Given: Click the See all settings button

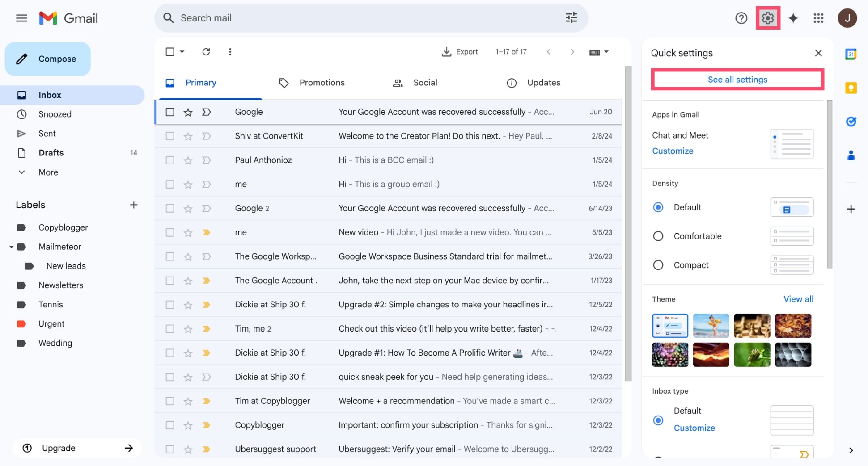Looking at the screenshot, I should (x=737, y=79).
